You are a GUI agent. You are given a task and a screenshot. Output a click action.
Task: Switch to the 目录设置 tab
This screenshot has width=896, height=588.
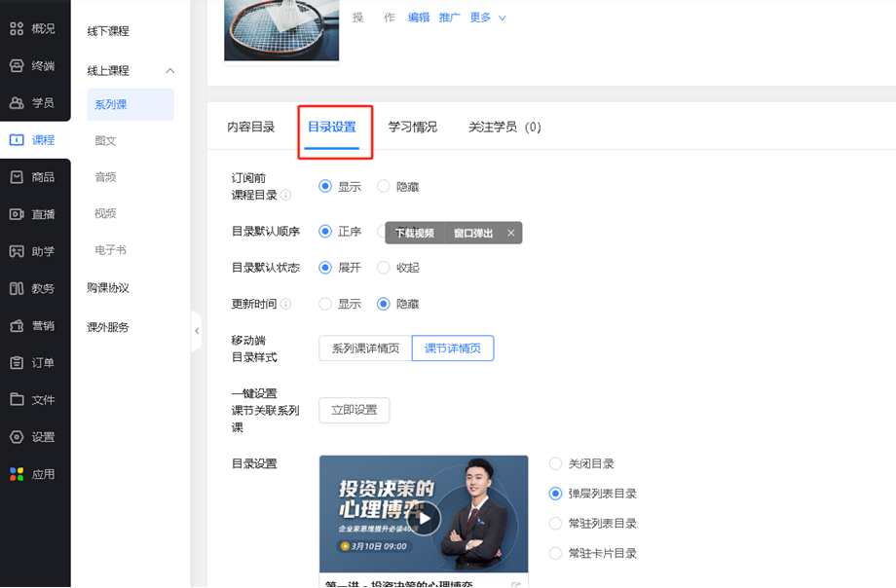332,127
